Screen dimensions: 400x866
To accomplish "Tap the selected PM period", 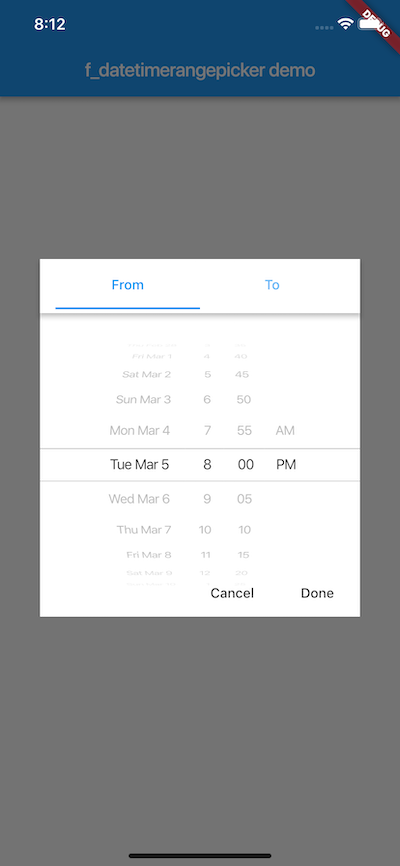I will [286, 465].
